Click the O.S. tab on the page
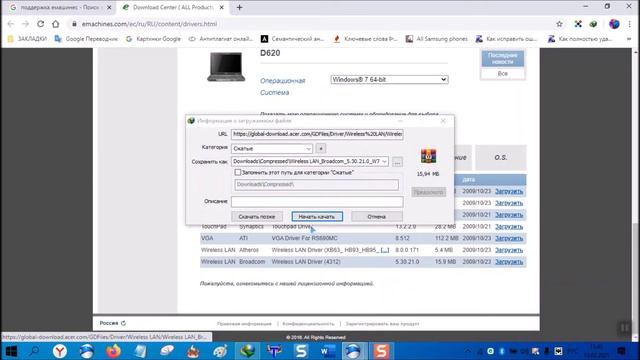This screenshot has width=640, height=360. coord(501,157)
